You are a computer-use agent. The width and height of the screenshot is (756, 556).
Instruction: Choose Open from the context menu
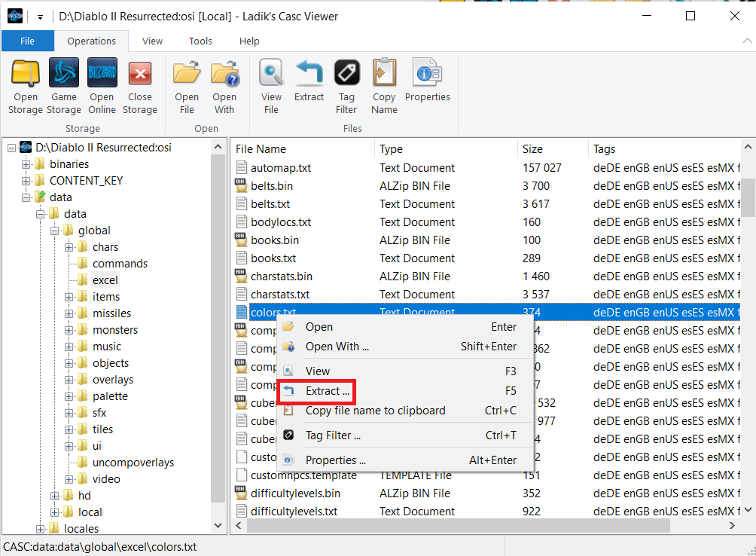pyautogui.click(x=405, y=327)
